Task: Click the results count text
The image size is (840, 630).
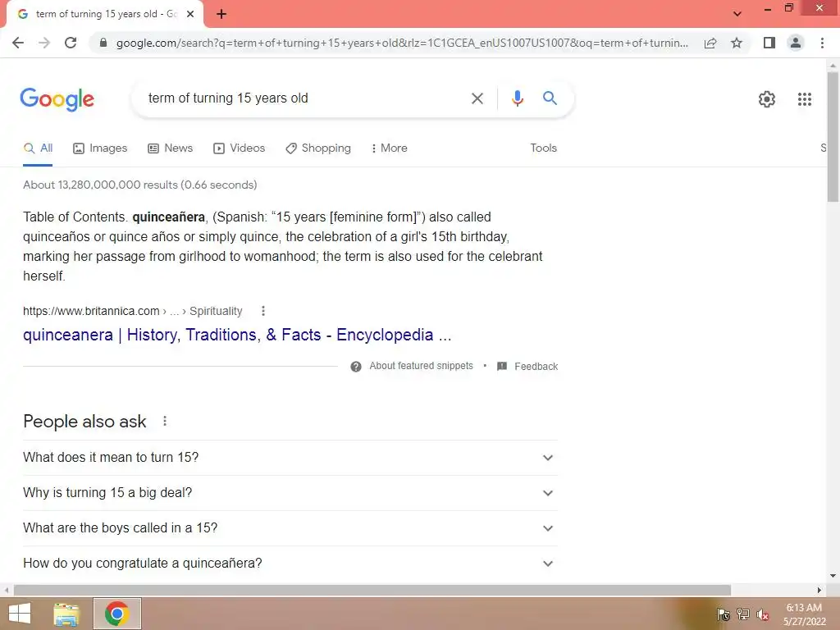Action: click(139, 185)
